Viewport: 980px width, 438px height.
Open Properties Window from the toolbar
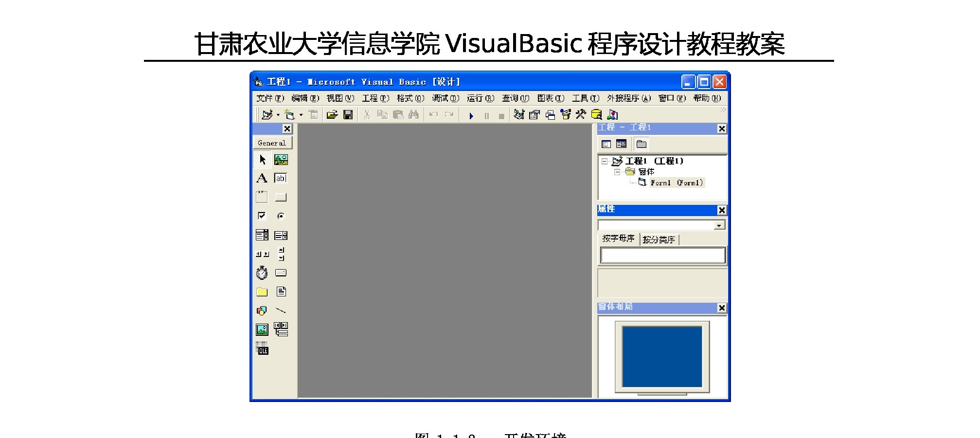(x=535, y=114)
